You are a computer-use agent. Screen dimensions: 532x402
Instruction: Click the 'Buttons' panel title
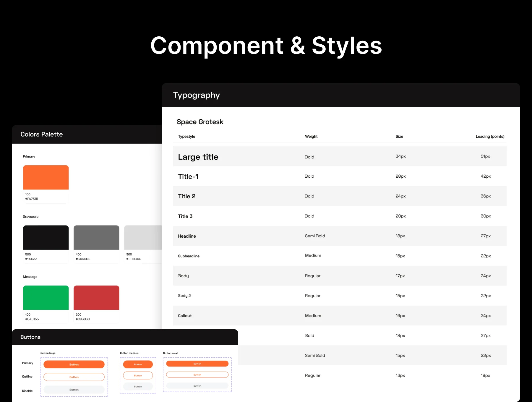30,337
